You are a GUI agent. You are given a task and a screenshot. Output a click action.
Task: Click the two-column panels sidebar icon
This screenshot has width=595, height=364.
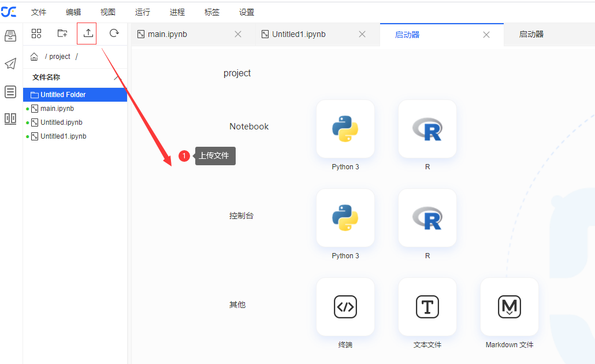coord(10,119)
